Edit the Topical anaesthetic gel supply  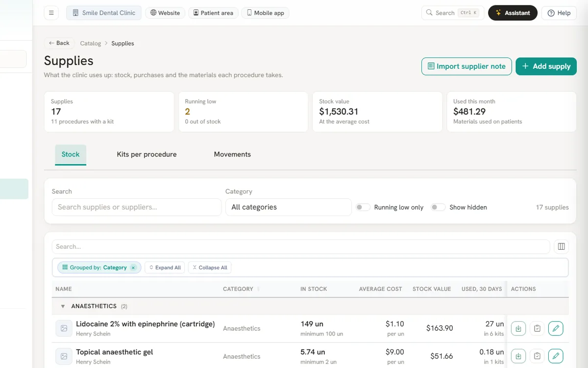556,356
